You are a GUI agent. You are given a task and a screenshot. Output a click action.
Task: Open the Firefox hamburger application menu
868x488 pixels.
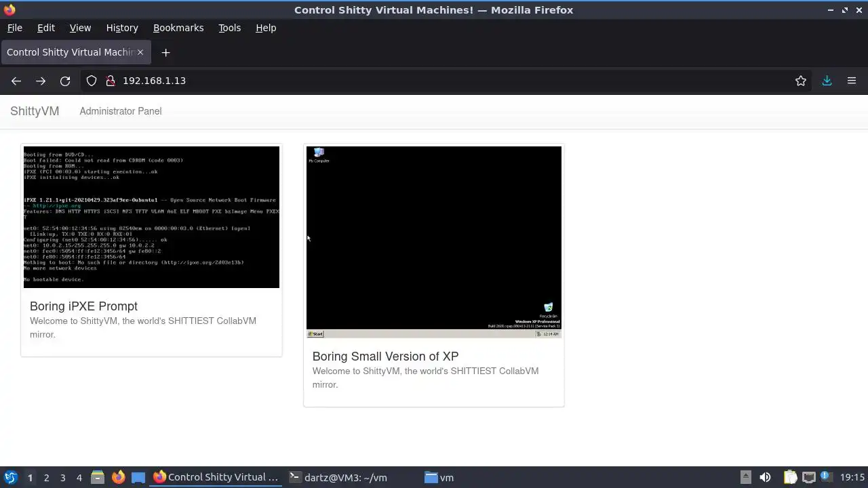(852, 81)
